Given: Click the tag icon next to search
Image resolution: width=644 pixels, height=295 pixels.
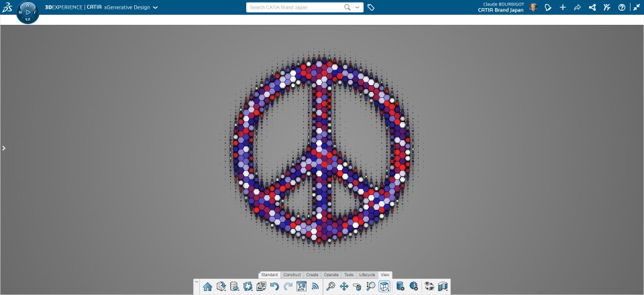Looking at the screenshot, I should [x=371, y=7].
